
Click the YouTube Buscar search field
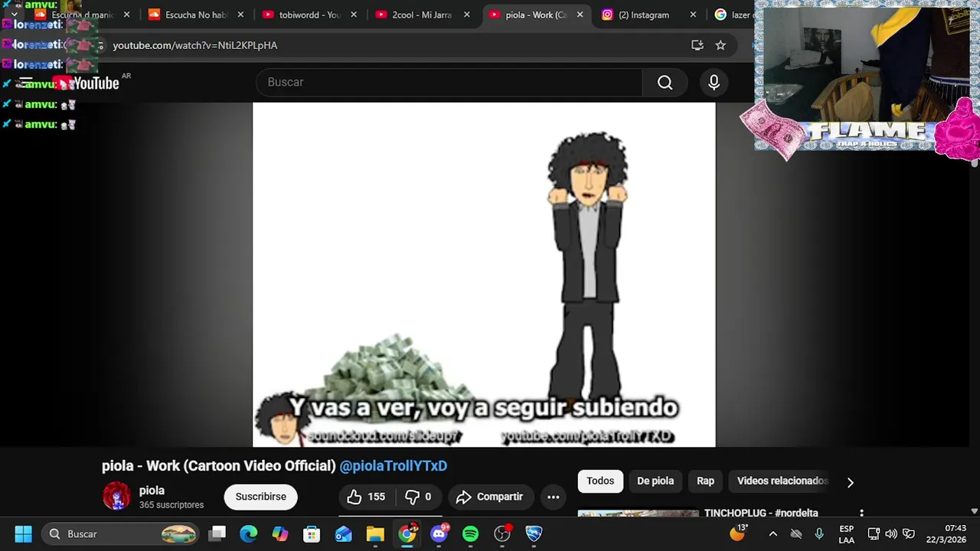coord(449,83)
